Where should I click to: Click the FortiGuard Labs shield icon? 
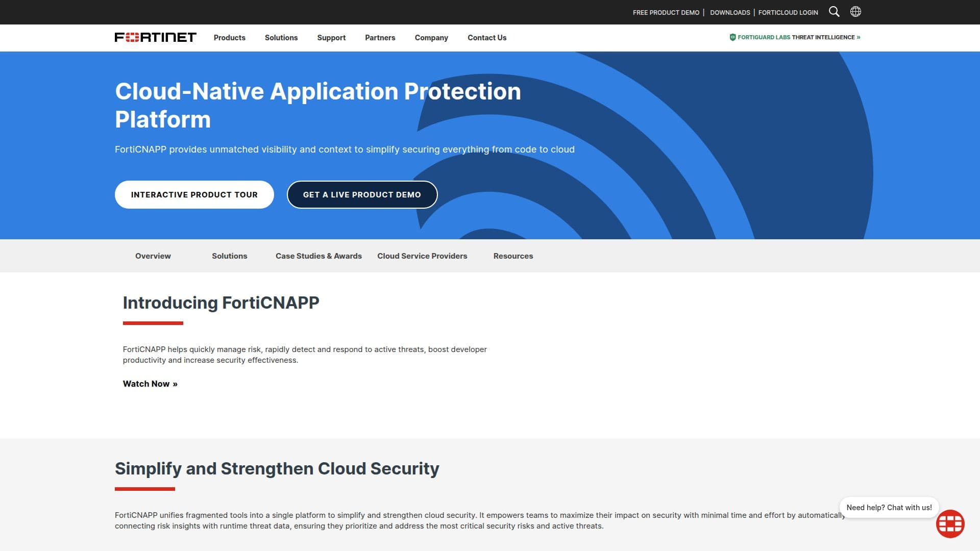(732, 37)
